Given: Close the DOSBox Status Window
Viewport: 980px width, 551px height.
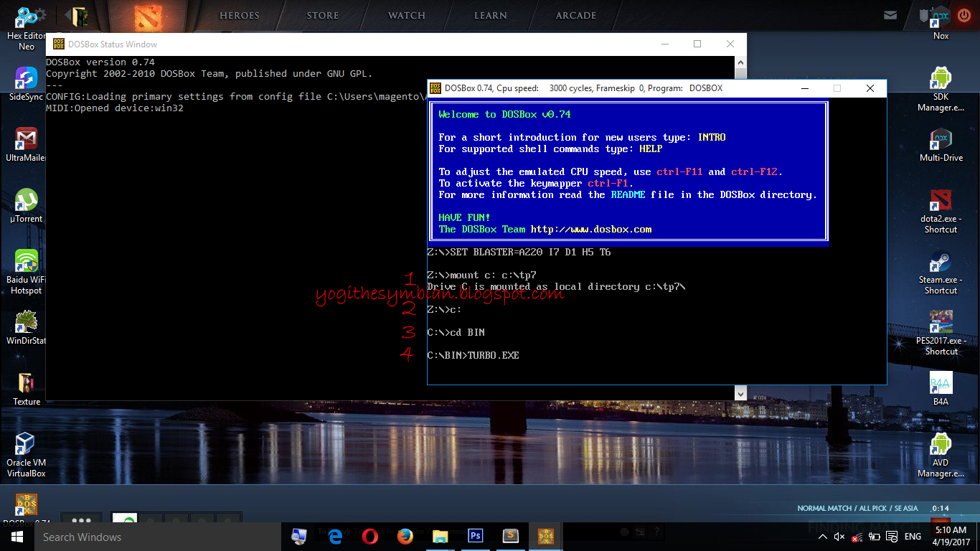Looking at the screenshot, I should point(730,44).
